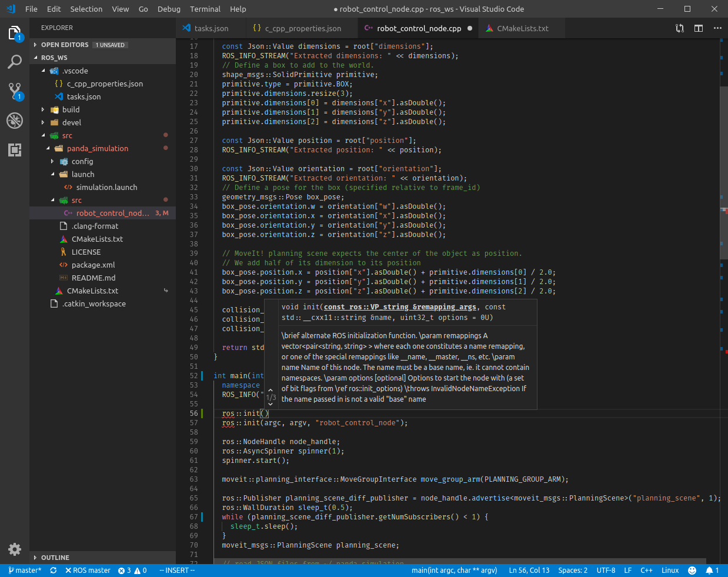Show next signature with down arrow
Viewport: 728px width, 577px height.
(271, 404)
